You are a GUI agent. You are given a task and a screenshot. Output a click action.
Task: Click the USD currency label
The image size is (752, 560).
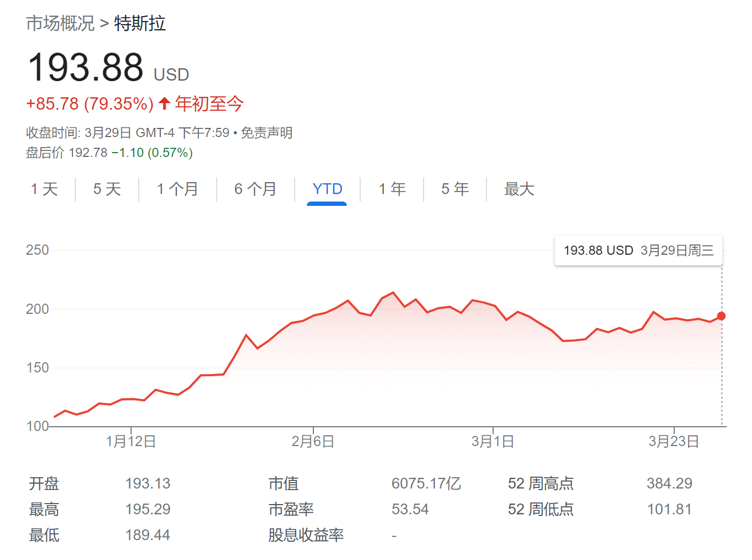click(x=171, y=75)
